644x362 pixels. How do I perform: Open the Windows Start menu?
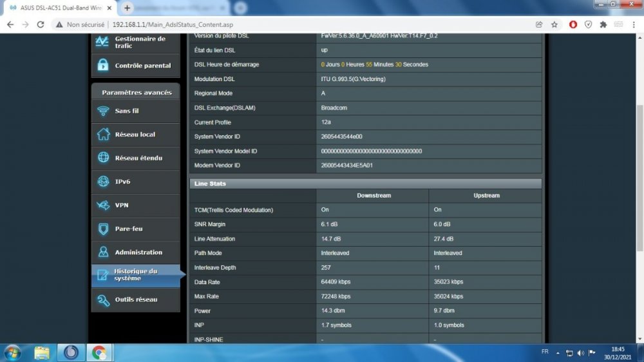12,352
